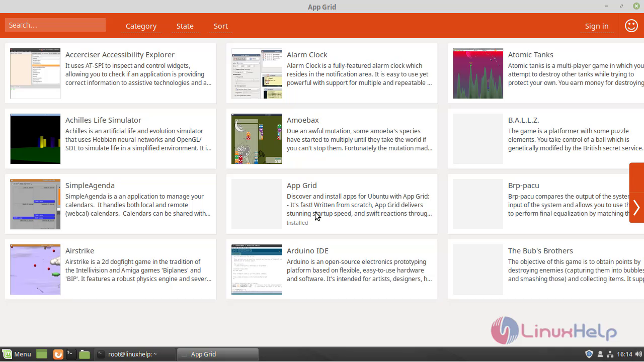
Task: Click the volume speaker tray icon
Action: pyautogui.click(x=638, y=354)
